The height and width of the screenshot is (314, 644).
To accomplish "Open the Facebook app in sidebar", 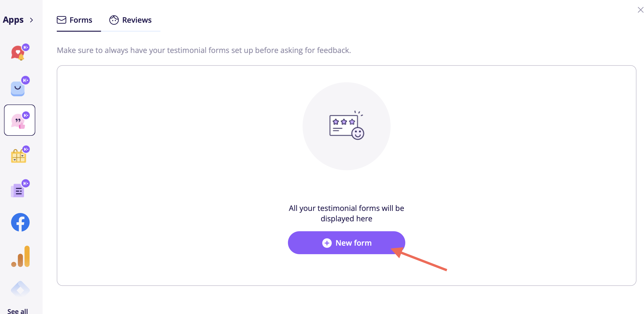I will coord(20,222).
